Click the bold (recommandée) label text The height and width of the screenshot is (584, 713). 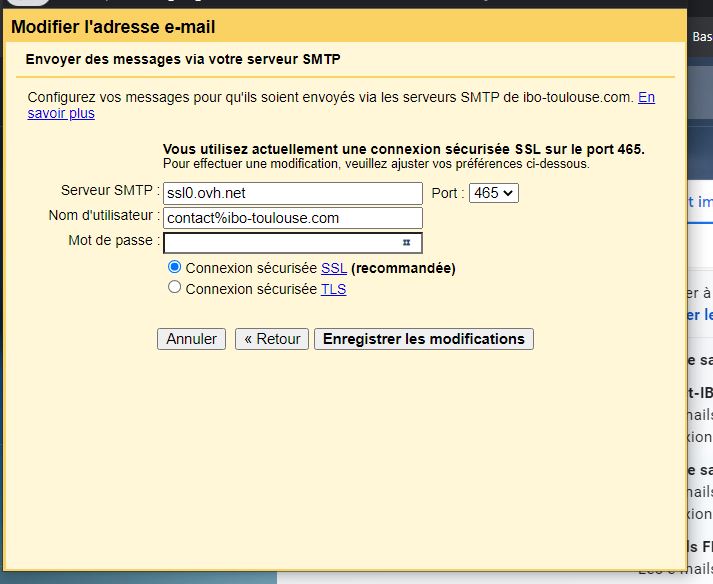(x=403, y=268)
